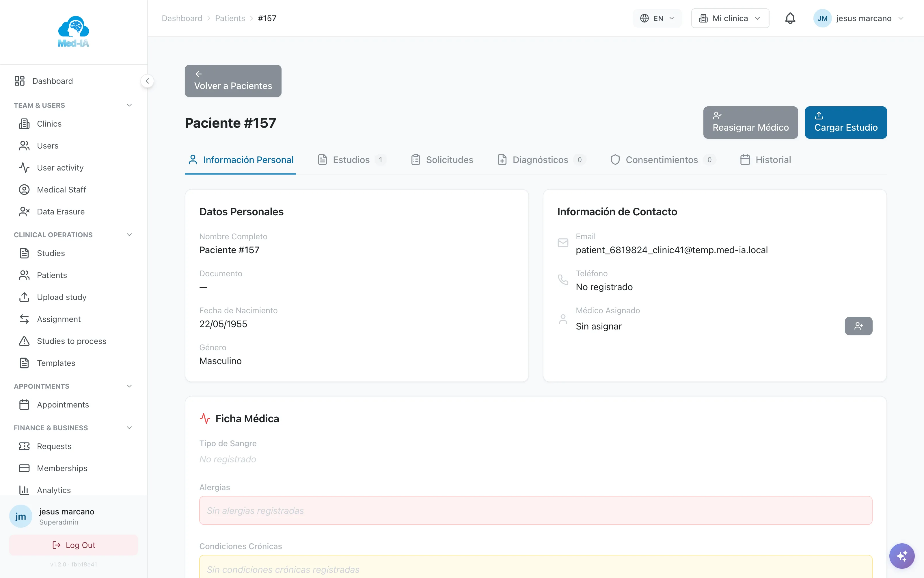Viewport: 924px width, 578px height.
Task: Open the Mi clínica selector
Action: [x=730, y=18]
